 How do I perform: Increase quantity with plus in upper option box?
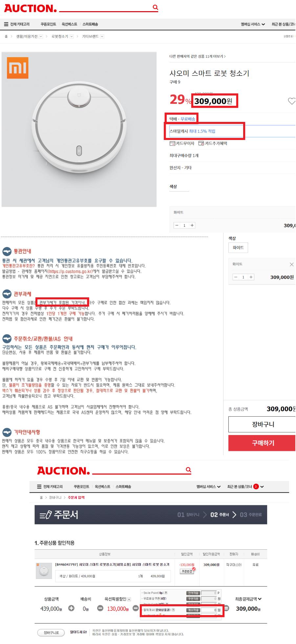(x=192, y=225)
